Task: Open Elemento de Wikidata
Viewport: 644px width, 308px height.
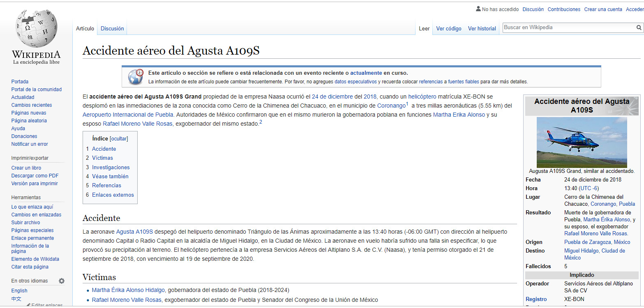Action: click(x=35, y=259)
